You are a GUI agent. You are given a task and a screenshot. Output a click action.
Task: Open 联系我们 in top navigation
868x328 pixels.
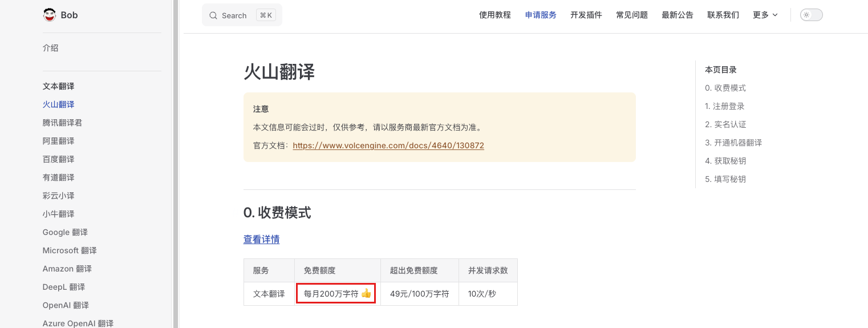click(723, 15)
